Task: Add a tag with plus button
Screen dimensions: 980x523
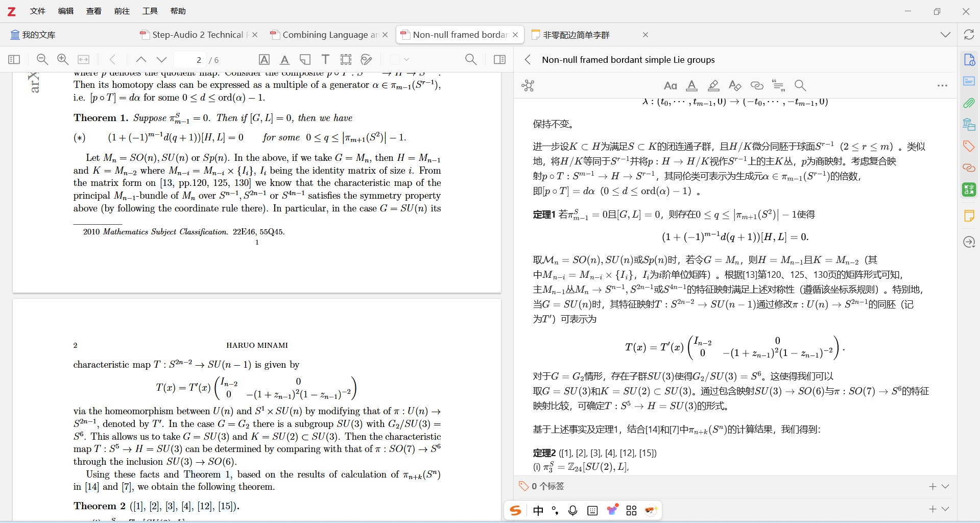Action: (x=933, y=486)
